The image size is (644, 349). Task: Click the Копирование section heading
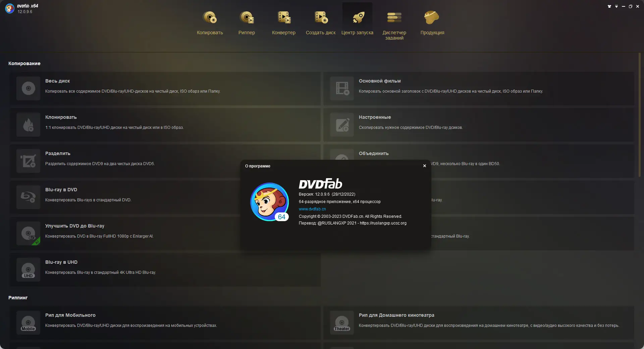coord(24,63)
